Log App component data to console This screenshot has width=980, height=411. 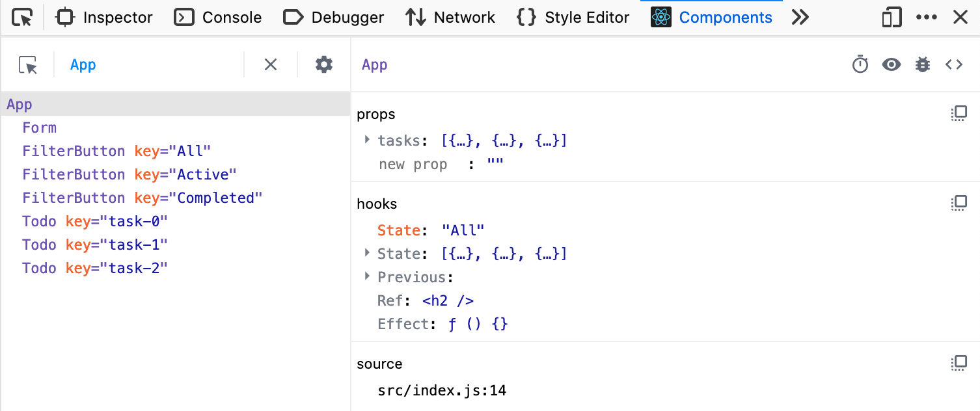pos(922,64)
